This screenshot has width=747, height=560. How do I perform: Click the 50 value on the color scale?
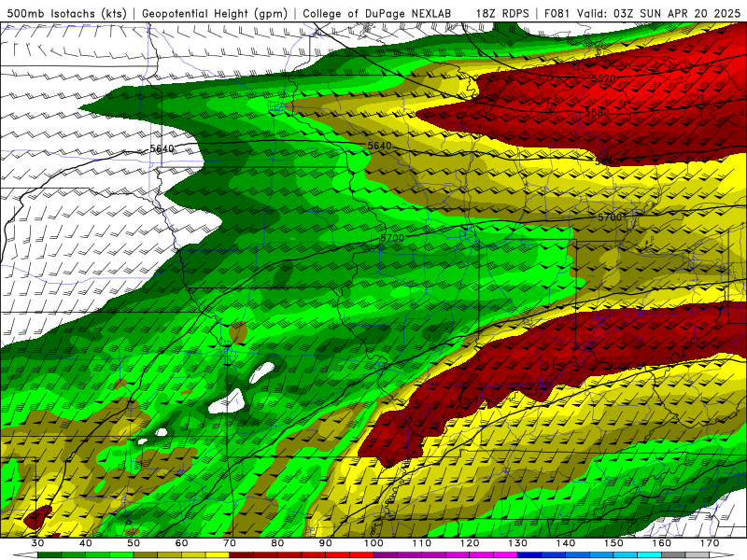[x=134, y=543]
